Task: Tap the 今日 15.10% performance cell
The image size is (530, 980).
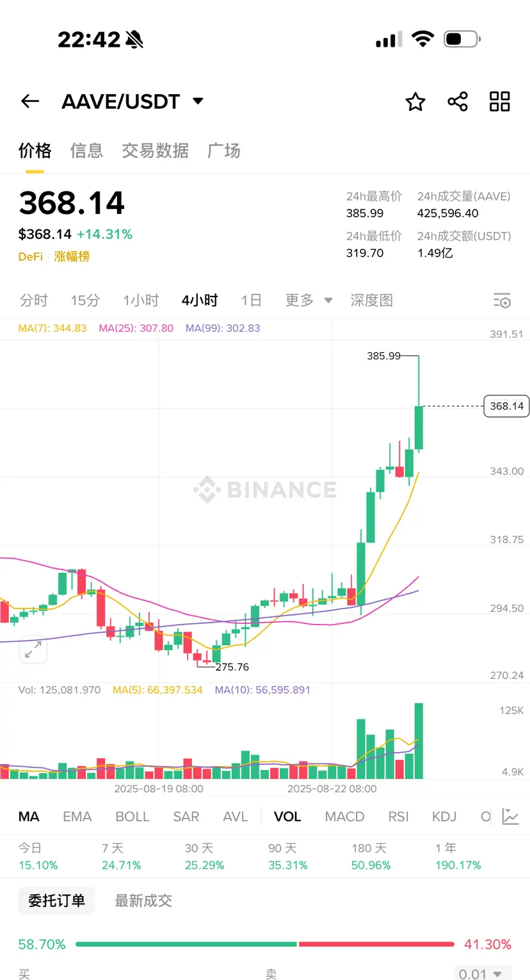Action: click(x=38, y=856)
